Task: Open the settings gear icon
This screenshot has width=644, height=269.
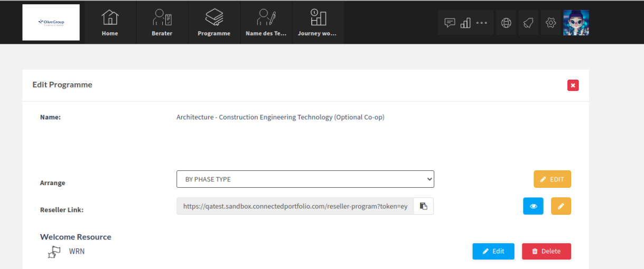Action: pos(550,23)
